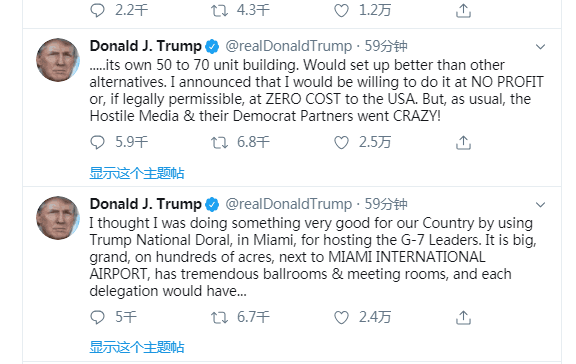Expand options chevron on 'NO PROFIT' tweet

pyautogui.click(x=540, y=47)
